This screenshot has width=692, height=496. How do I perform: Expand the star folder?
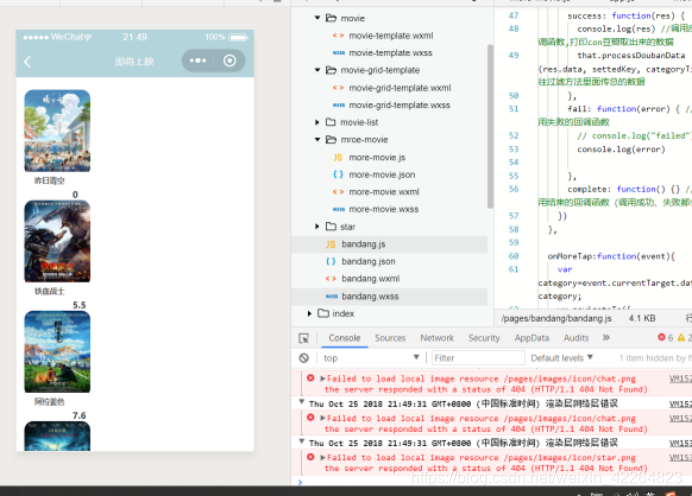click(317, 226)
